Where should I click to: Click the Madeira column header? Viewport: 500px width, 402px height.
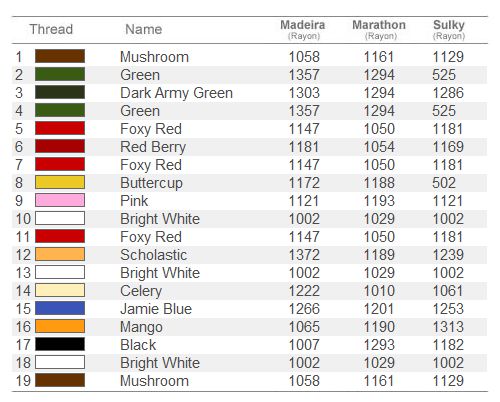[303, 29]
